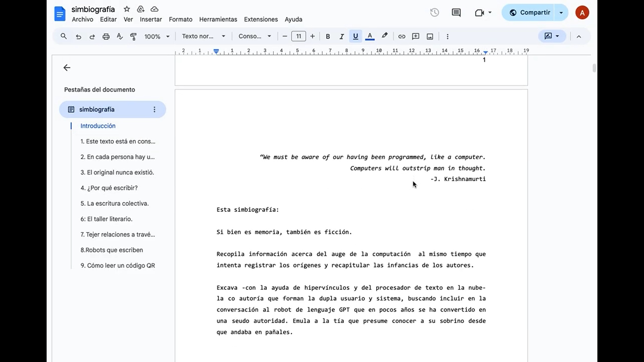Toggle italic formatting
Screen dimensions: 644x362
[341, 37]
